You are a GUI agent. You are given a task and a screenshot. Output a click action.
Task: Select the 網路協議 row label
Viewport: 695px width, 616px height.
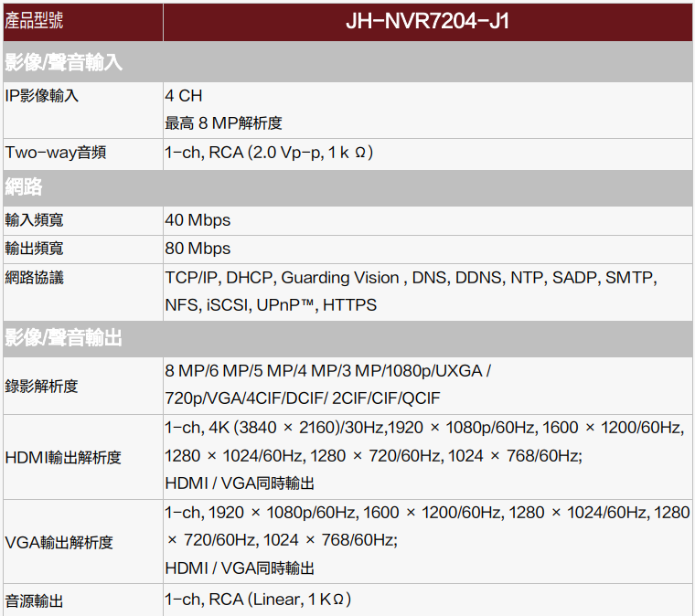pyautogui.click(x=35, y=278)
